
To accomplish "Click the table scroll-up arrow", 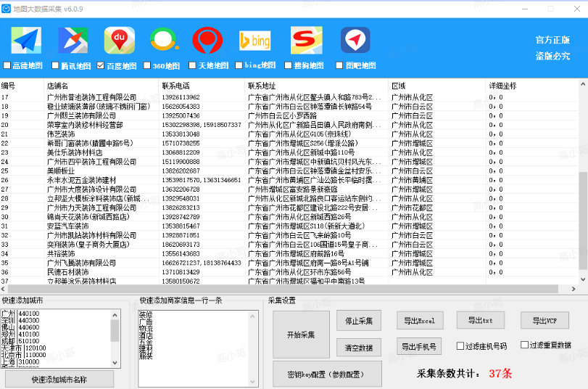I will coord(583,84).
